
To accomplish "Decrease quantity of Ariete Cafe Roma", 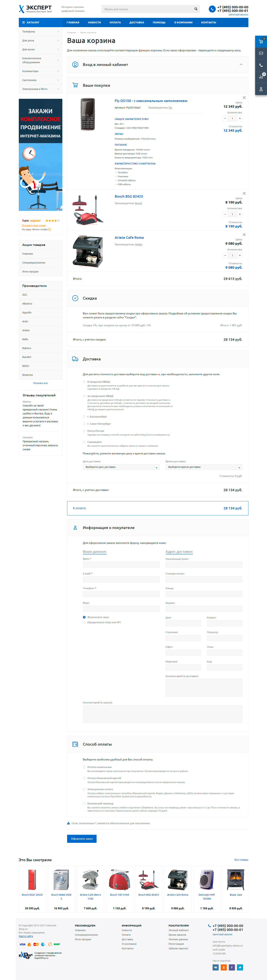I will [x=225, y=255].
